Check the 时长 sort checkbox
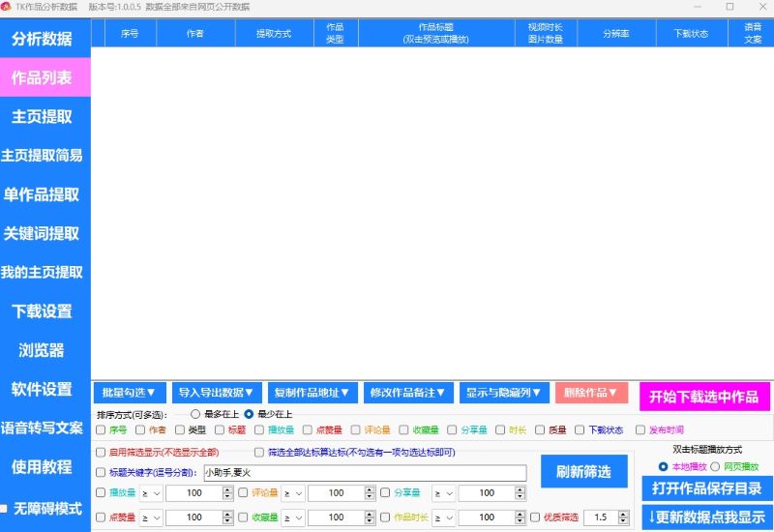The width and height of the screenshot is (774, 532). coord(500,429)
